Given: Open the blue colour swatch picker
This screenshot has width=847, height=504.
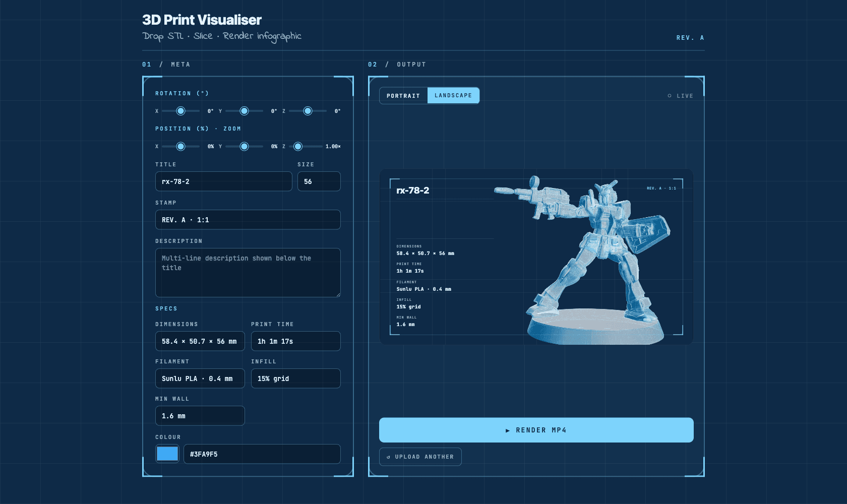Looking at the screenshot, I should (x=167, y=454).
